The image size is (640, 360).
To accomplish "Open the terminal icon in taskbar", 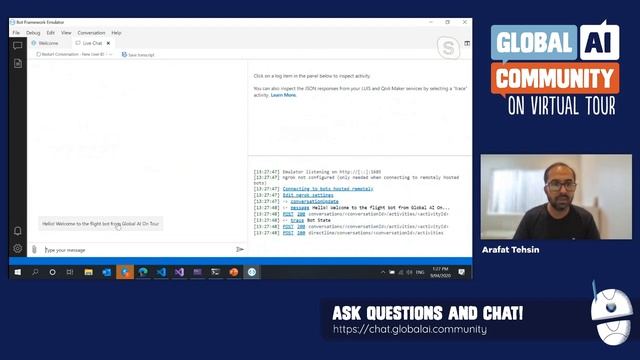I will (216, 272).
